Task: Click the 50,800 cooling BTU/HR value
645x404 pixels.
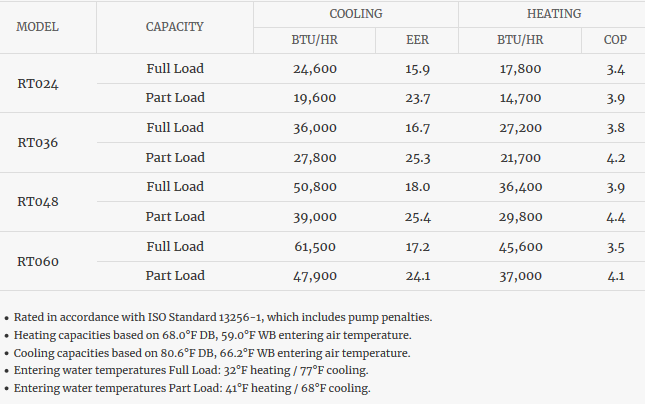Action: [314, 187]
